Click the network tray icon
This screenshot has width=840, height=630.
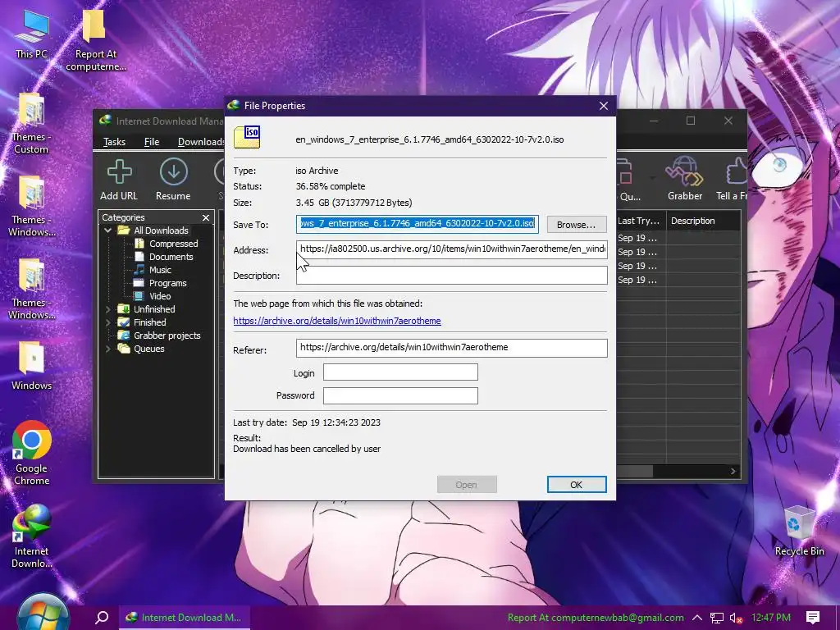tap(717, 618)
